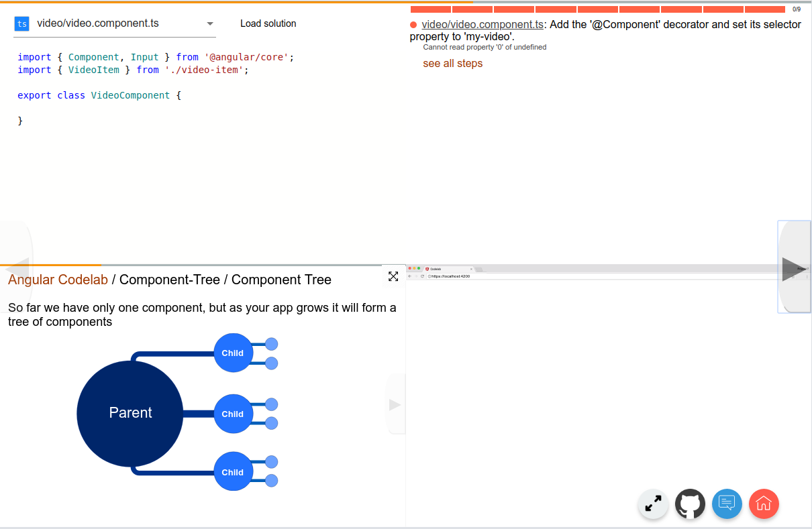
Task: Click the blue ts file type icon
Action: click(22, 23)
